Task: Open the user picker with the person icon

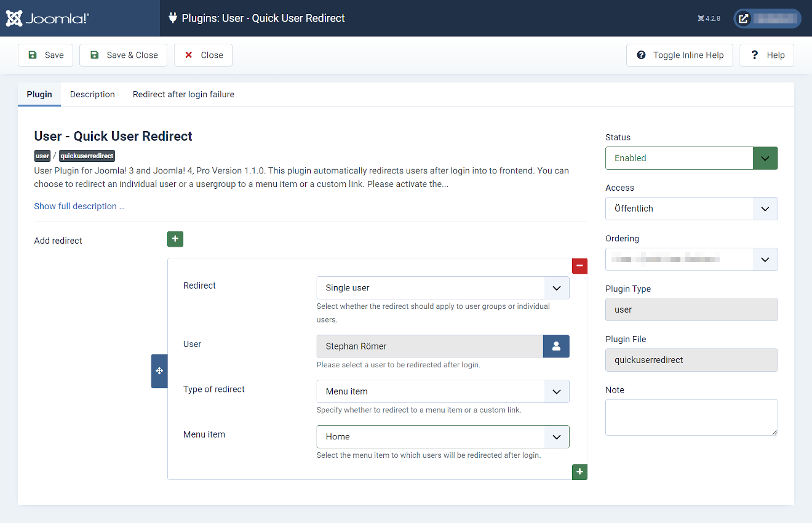Action: [555, 346]
